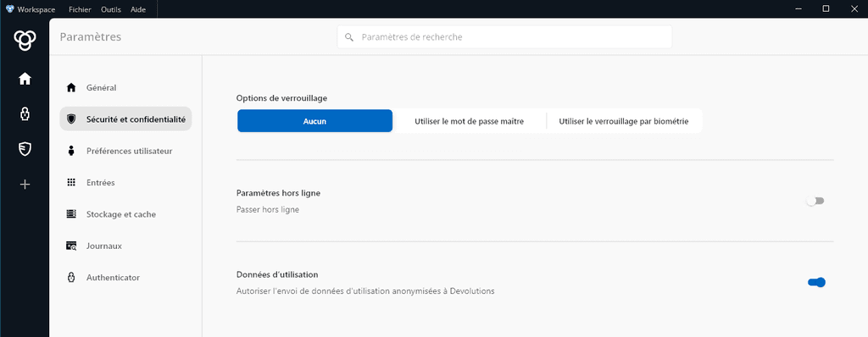The height and width of the screenshot is (337, 868).
Task: Select Utiliser le verrouillage par biométrie
Action: pos(624,121)
